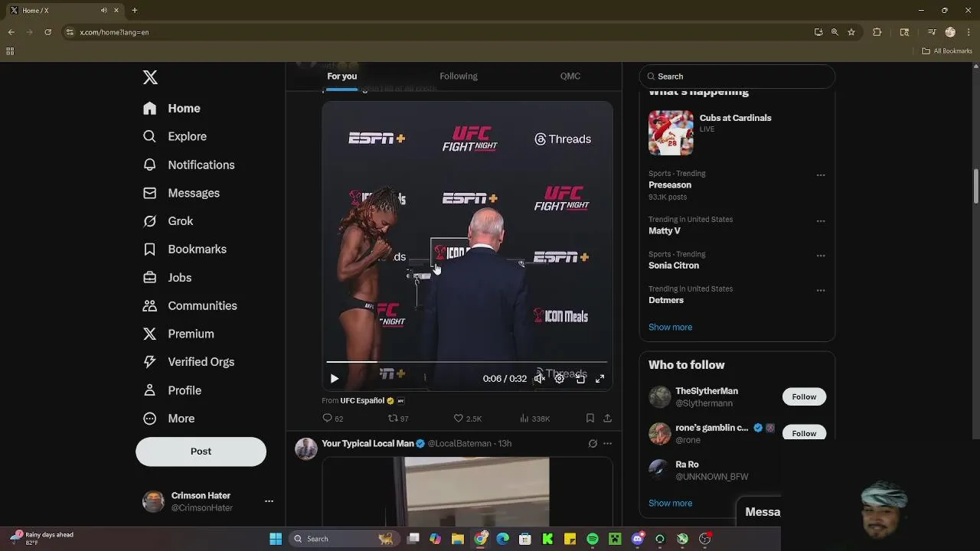Repost the post with 97 reposts

[398, 419]
